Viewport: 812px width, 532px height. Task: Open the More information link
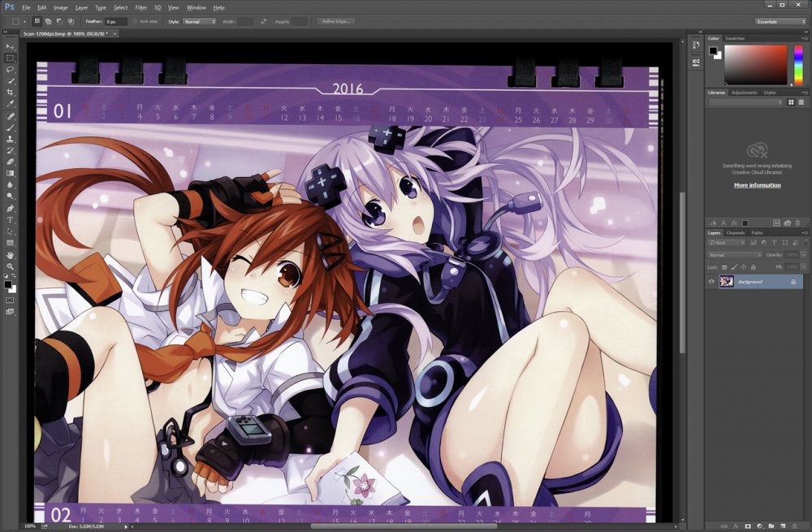click(x=757, y=185)
